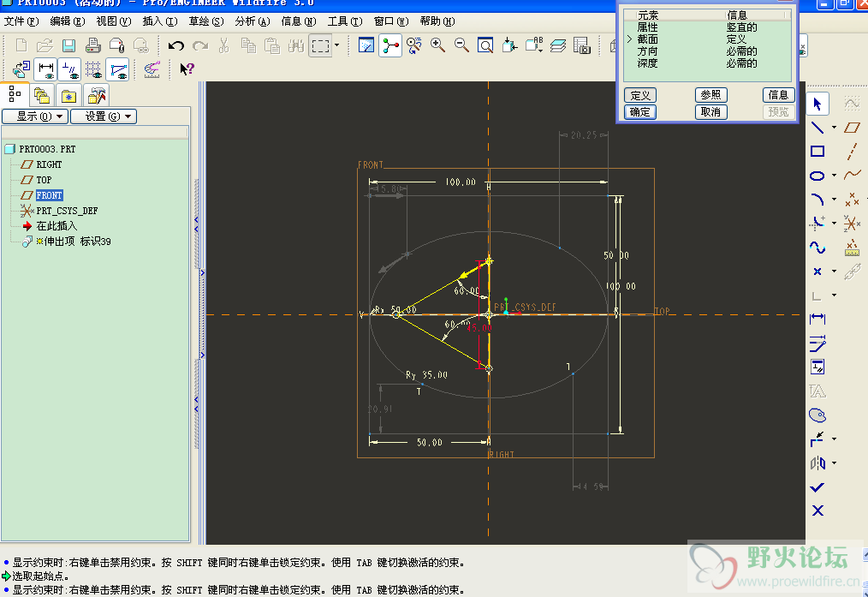Select the arrow select-items tool
This screenshot has height=597, width=868.
pyautogui.click(x=817, y=104)
